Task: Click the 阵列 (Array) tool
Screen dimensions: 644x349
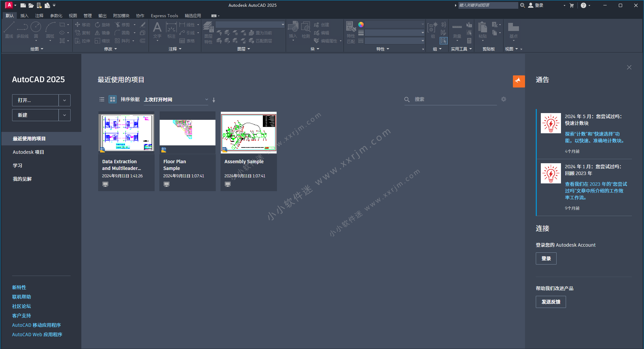Action: (x=122, y=41)
